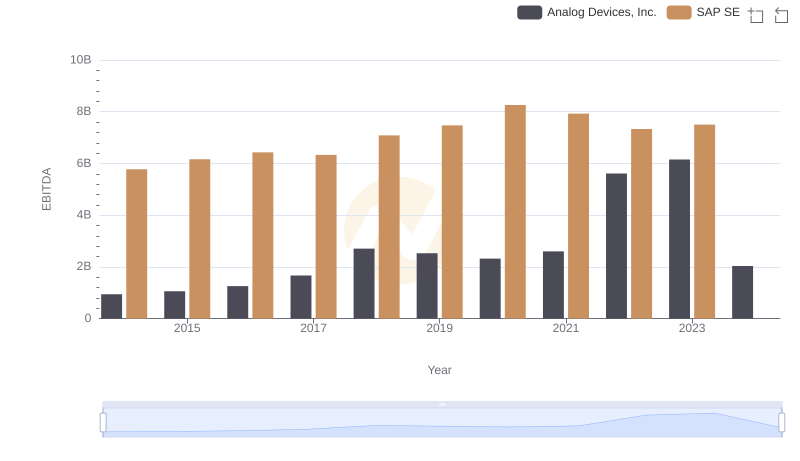
Task: Click the SAP SE bar for 2018
Action: tap(389, 227)
